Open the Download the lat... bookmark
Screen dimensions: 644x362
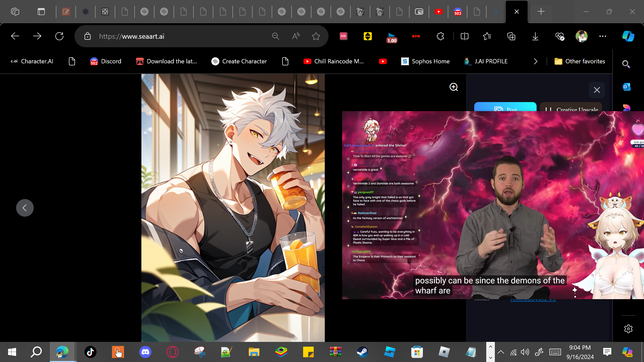pos(166,61)
